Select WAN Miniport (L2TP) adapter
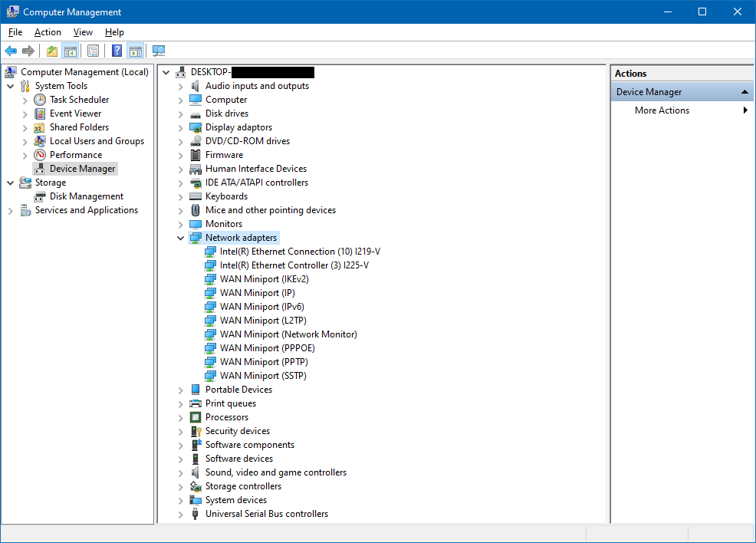 (x=263, y=321)
